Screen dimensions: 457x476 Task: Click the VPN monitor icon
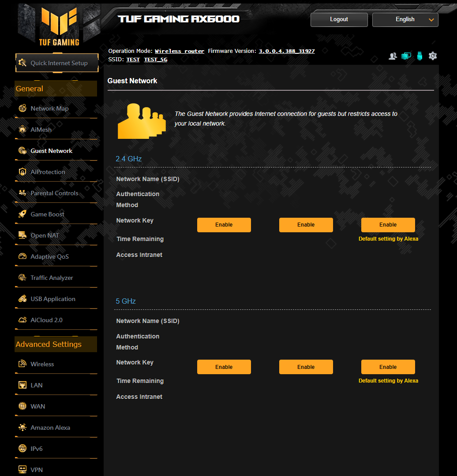[22, 470]
